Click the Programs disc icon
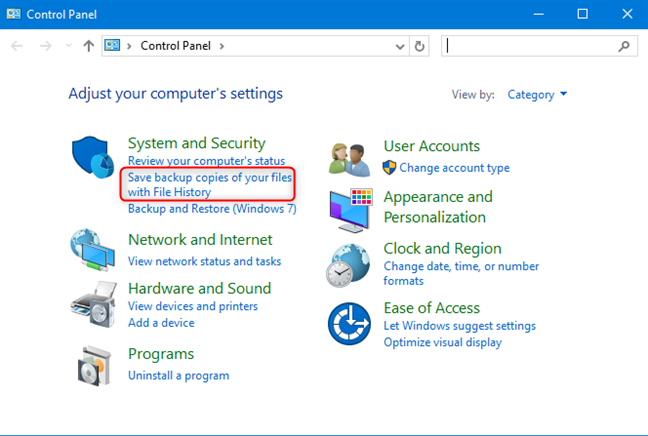 point(95,366)
